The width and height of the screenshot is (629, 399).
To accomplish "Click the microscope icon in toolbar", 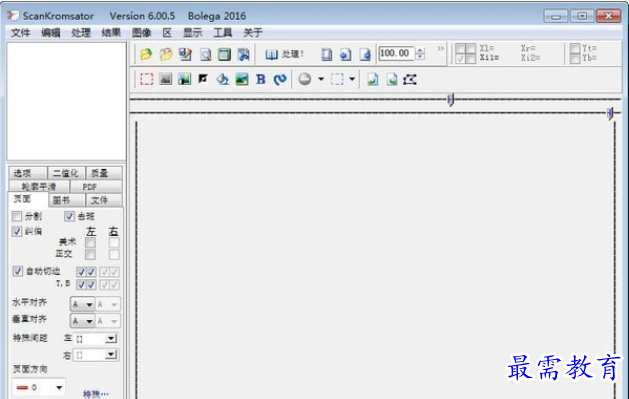I will pyautogui.click(x=223, y=79).
